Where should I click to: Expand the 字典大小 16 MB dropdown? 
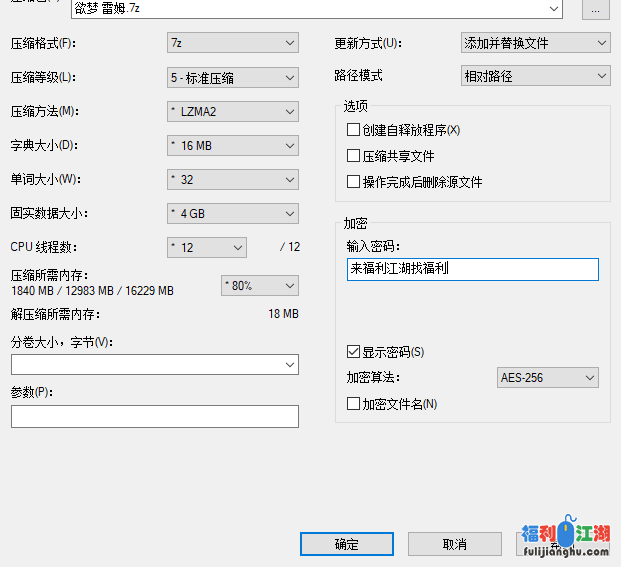pyautogui.click(x=232, y=145)
